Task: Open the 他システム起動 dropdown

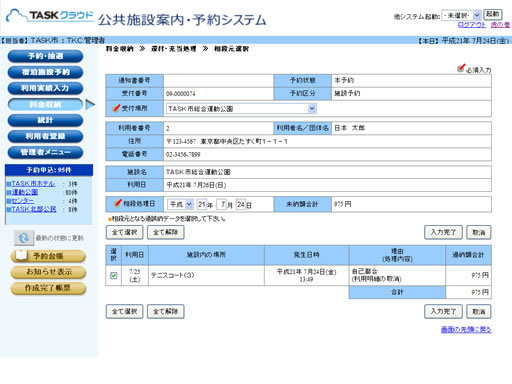Action: pyautogui.click(x=461, y=15)
